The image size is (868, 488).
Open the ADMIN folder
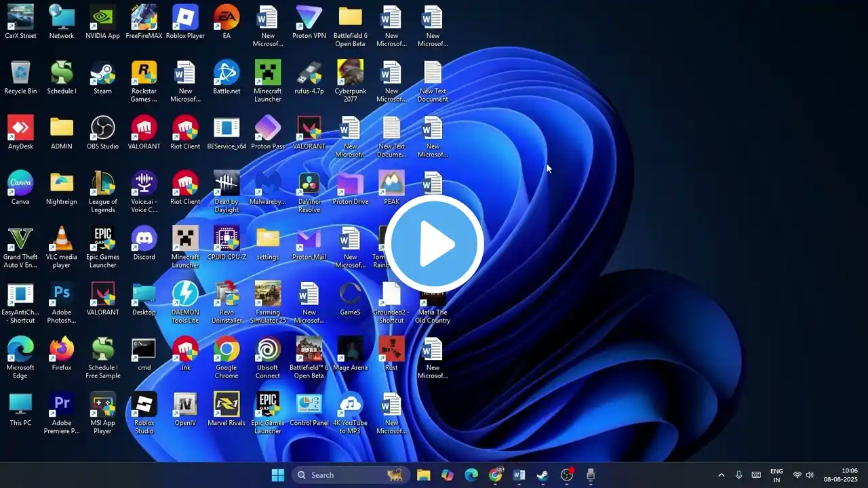62,132
